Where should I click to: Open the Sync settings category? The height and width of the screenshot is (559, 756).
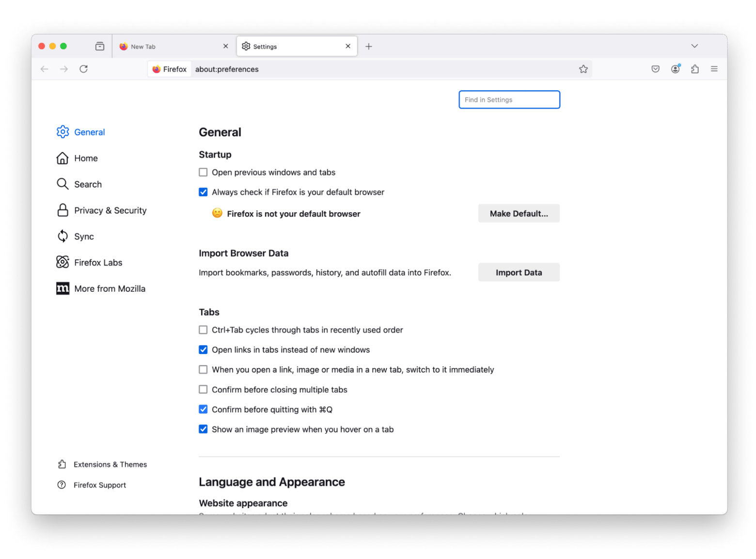84,236
